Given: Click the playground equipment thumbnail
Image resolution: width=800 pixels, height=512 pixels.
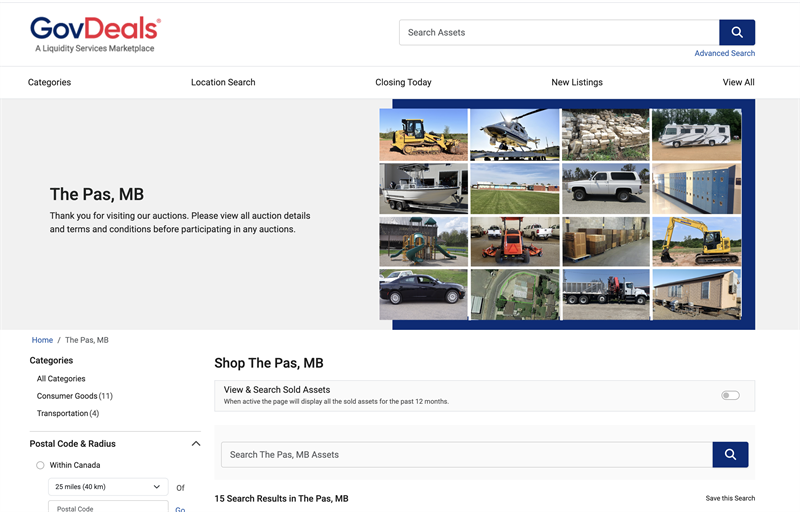Looking at the screenshot, I should [423, 242].
